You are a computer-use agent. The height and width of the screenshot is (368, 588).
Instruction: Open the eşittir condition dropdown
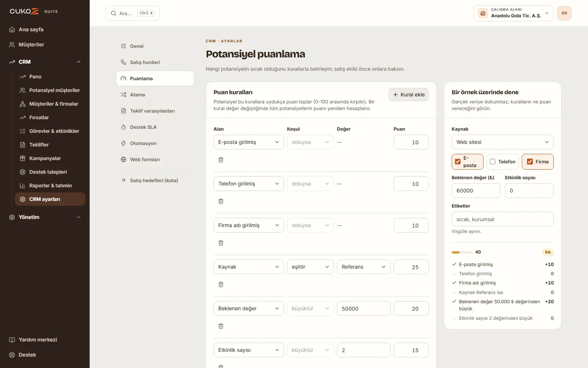click(311, 267)
